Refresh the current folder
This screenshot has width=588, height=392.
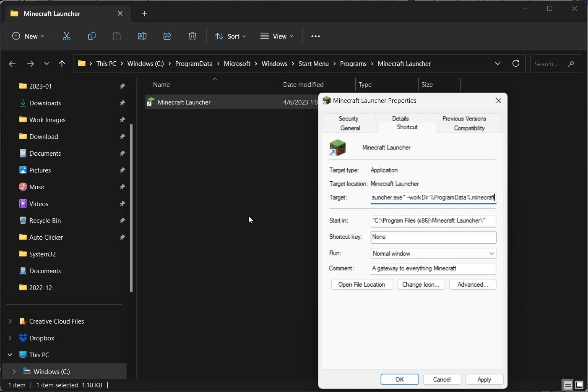[x=516, y=64]
